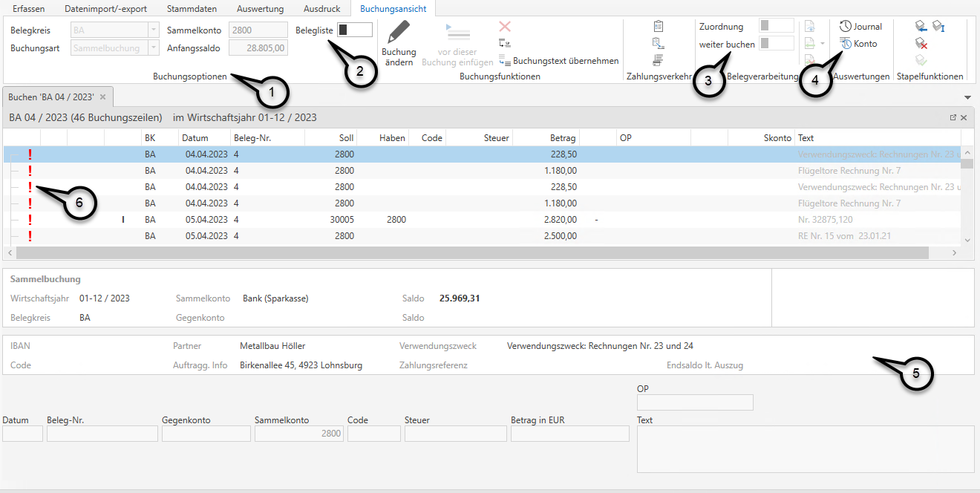This screenshot has height=493, width=980.
Task: Open the Datenimport/-export ribbon tab
Action: click(105, 9)
